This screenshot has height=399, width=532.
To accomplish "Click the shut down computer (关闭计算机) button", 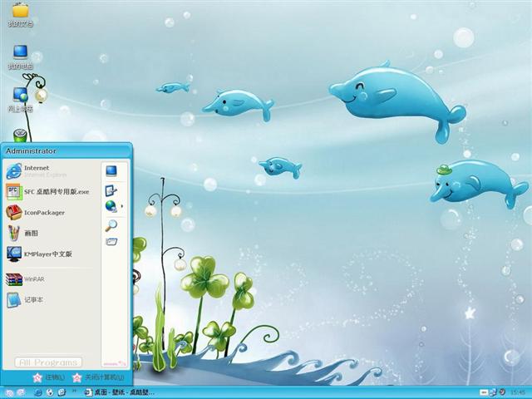I will click(98, 377).
